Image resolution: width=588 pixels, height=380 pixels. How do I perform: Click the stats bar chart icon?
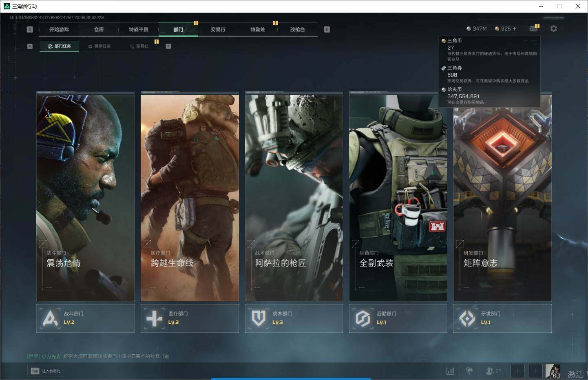click(x=450, y=371)
